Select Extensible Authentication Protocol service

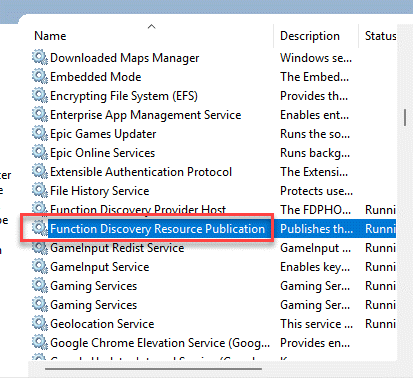[x=141, y=172]
